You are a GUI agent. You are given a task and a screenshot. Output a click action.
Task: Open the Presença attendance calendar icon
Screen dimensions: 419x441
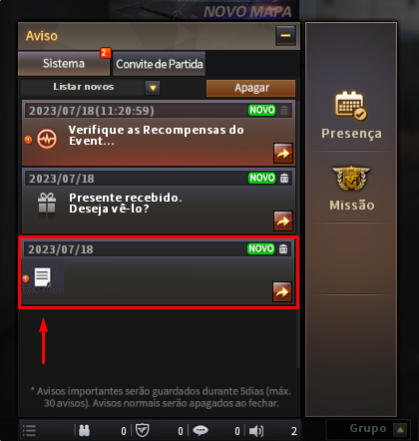pyautogui.click(x=351, y=105)
